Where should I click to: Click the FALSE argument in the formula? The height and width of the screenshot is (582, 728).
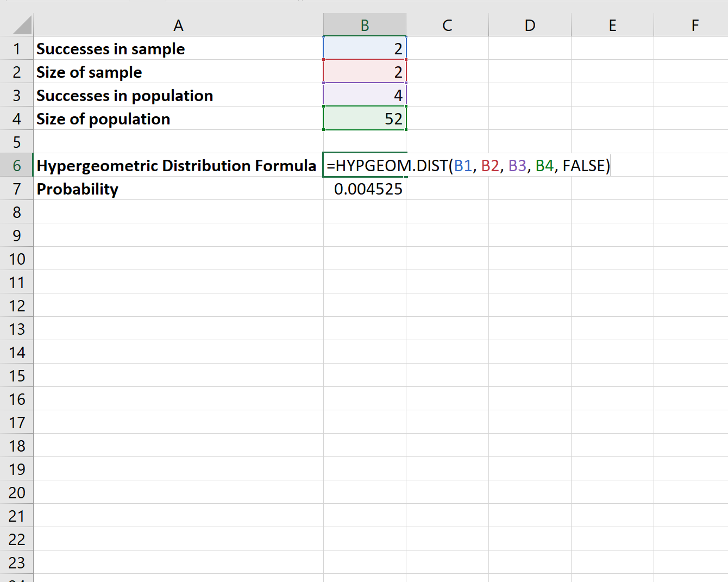click(x=584, y=165)
